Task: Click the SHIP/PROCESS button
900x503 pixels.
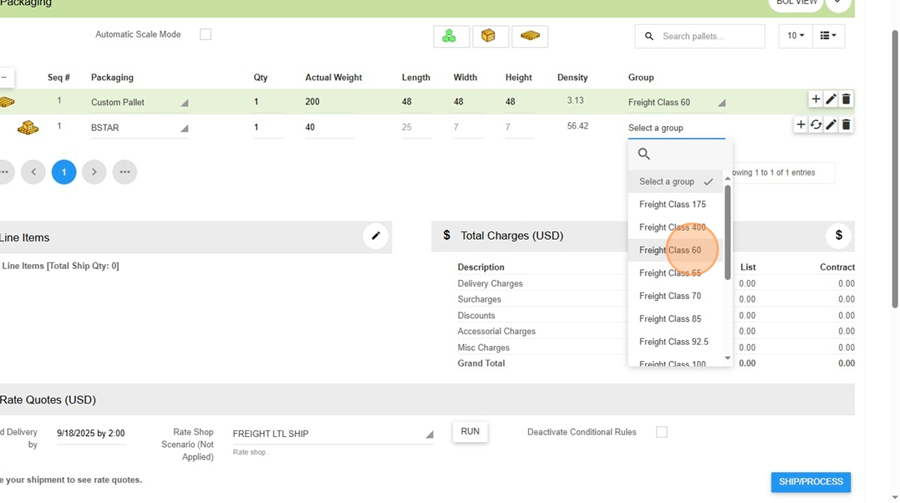Action: tap(810, 482)
